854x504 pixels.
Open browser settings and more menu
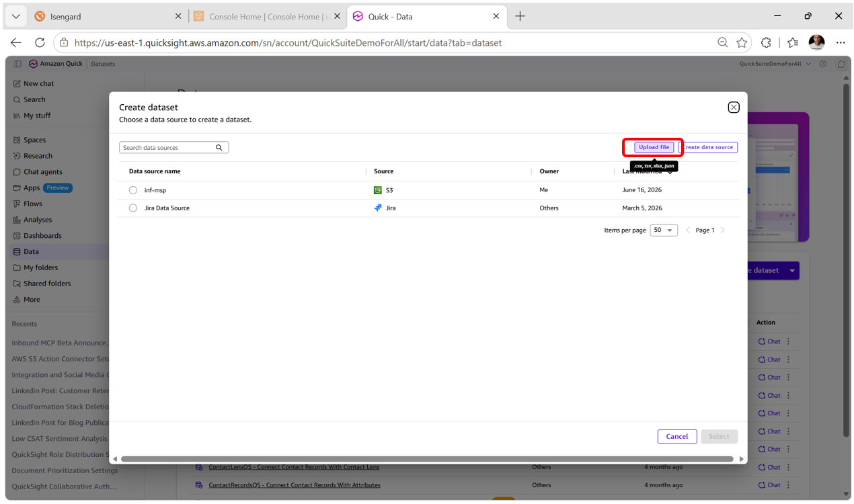[x=841, y=43]
